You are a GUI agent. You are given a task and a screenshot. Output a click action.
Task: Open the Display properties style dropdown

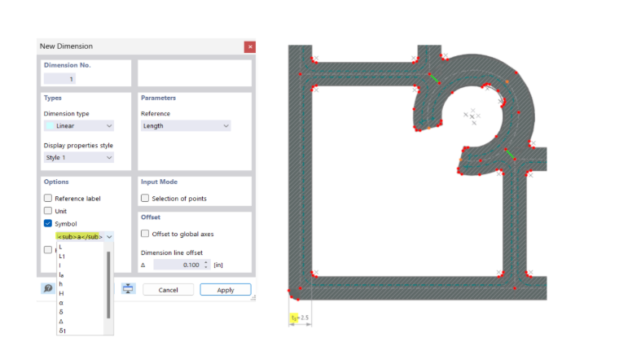click(x=78, y=157)
